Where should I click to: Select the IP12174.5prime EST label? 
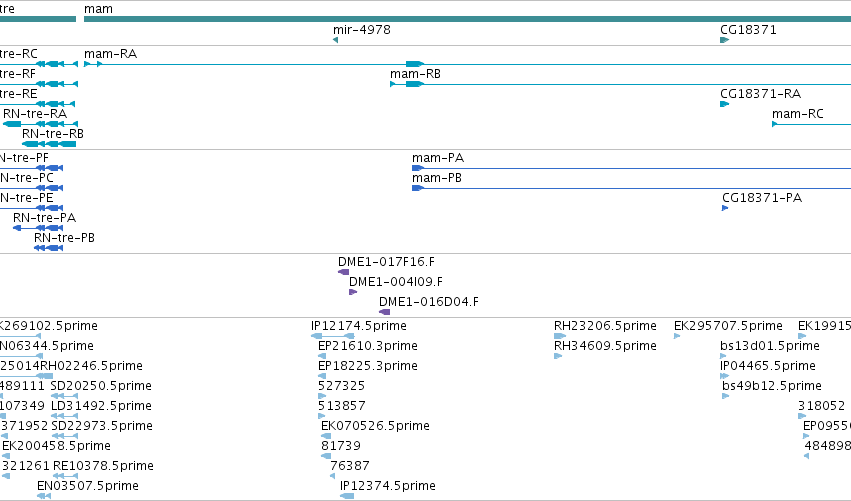pyautogui.click(x=359, y=326)
